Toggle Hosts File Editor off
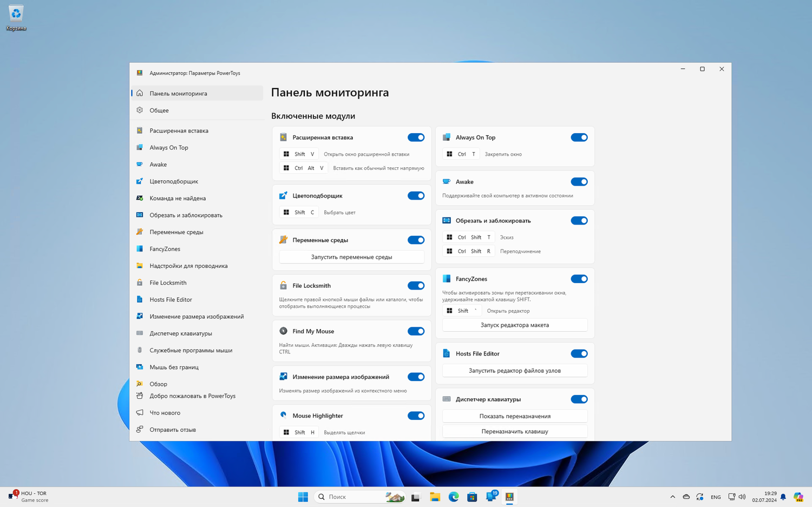The height and width of the screenshot is (507, 812). point(579,354)
